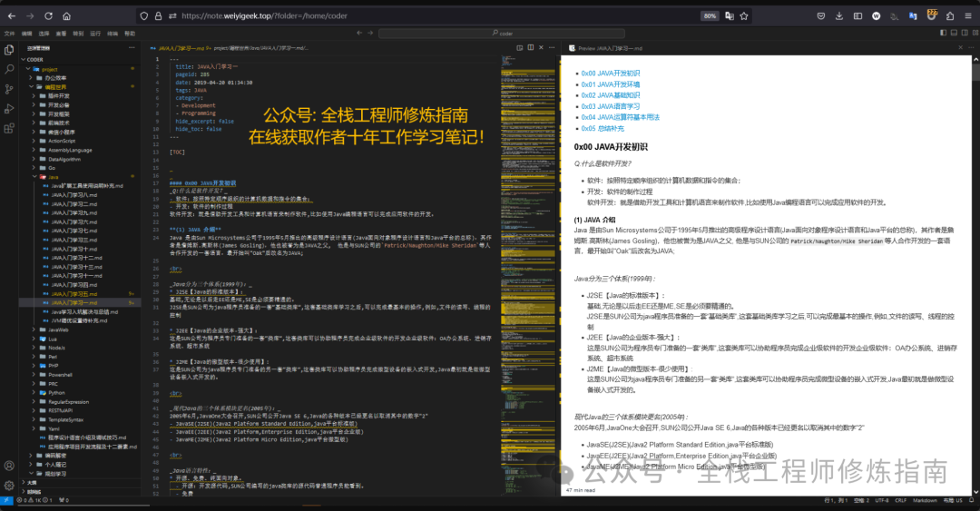Viewport: 980px width, 511px height.
Task: Open the 0x05 总结补充 link
Action: coord(603,128)
